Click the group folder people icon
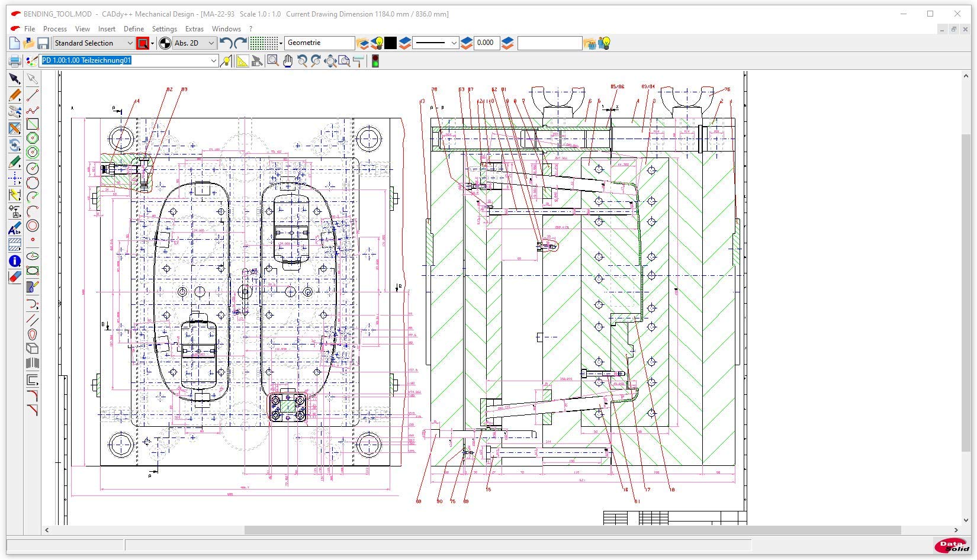The height and width of the screenshot is (560, 977). coord(590,43)
